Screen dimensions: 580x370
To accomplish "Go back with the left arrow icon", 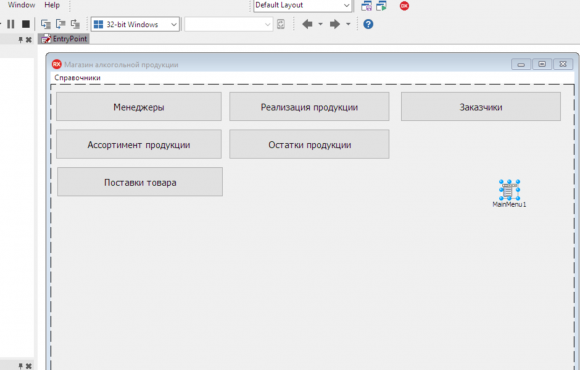I will tap(307, 24).
